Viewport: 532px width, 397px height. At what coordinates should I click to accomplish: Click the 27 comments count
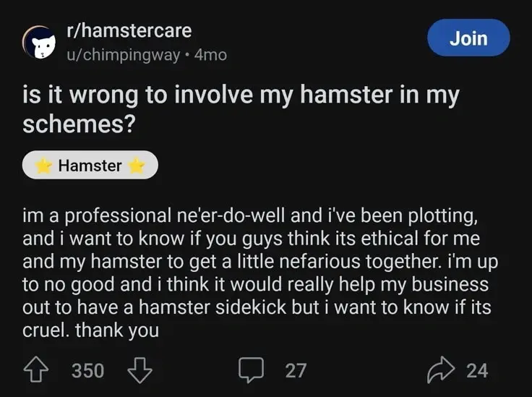click(296, 370)
